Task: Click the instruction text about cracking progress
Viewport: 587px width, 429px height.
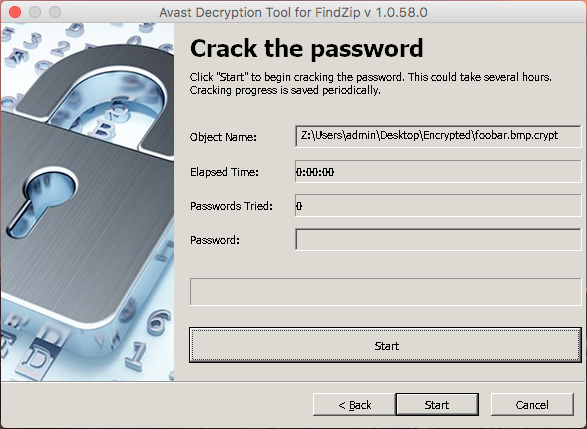Action: [370, 83]
